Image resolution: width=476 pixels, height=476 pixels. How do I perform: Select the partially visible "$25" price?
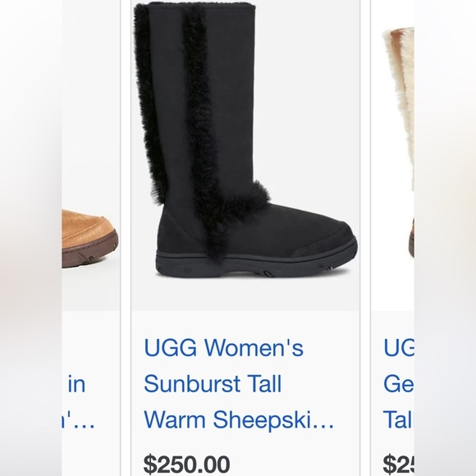point(399,465)
